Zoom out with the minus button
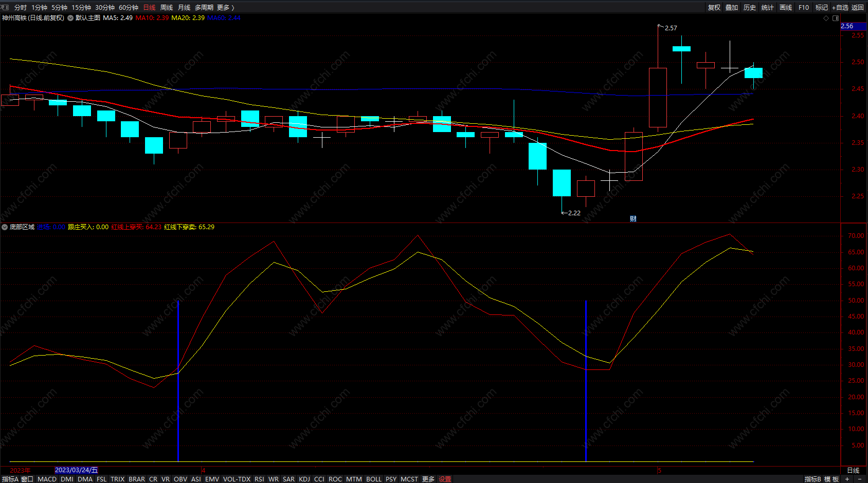The height and width of the screenshot is (483, 868). tap(860, 479)
